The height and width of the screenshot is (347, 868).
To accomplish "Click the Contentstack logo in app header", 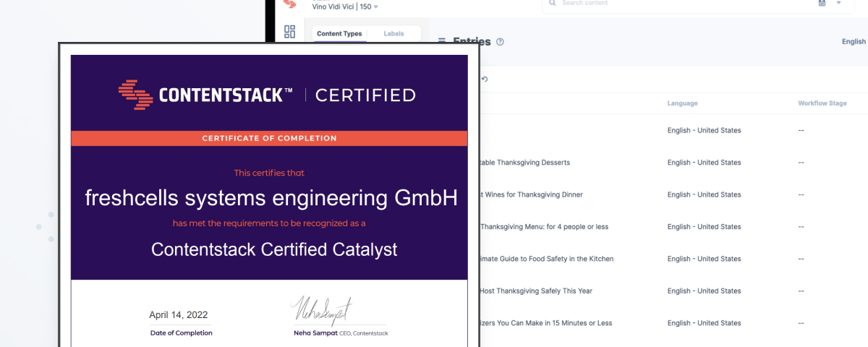I will (290, 4).
